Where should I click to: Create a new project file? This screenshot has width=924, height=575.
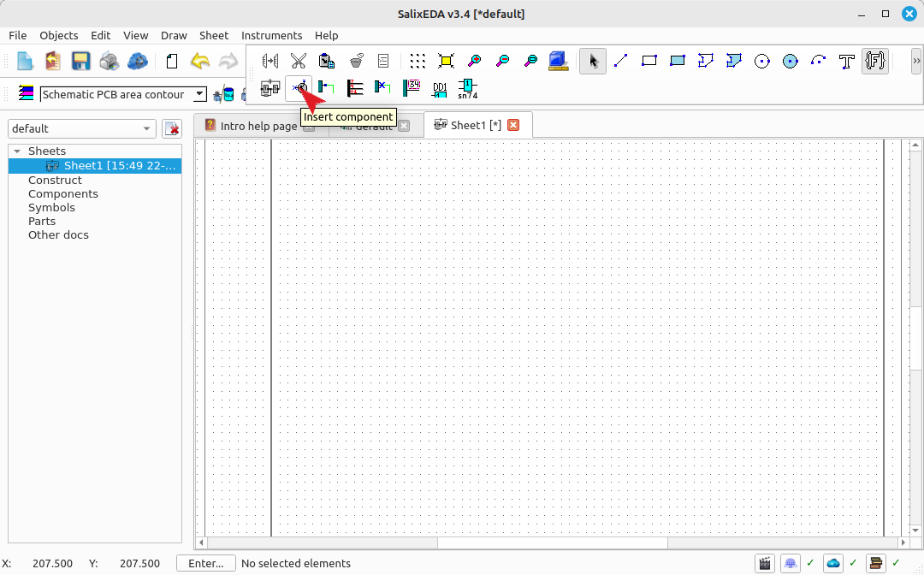coord(25,61)
